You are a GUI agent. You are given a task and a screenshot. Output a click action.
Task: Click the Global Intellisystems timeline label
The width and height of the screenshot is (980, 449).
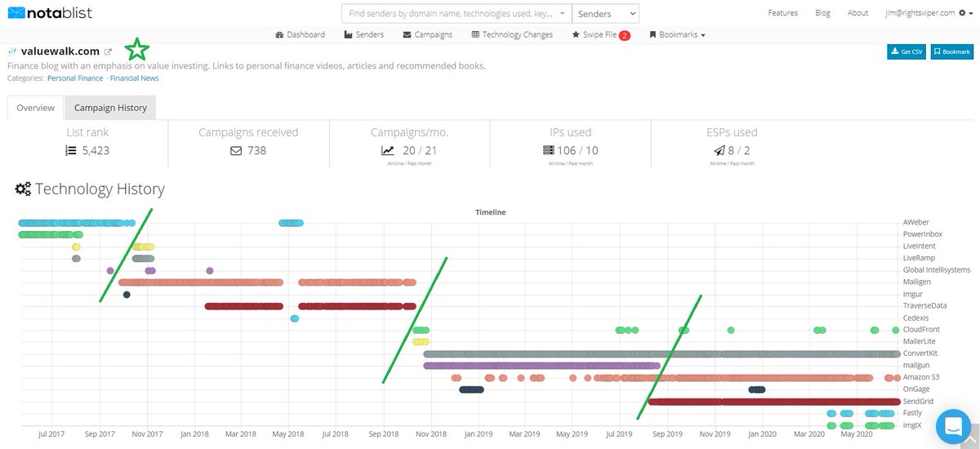click(936, 269)
